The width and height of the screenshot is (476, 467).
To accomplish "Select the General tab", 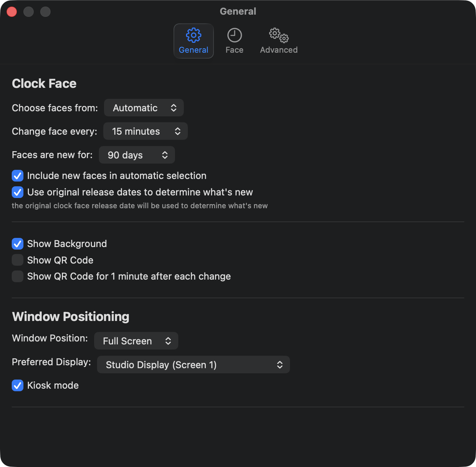I will click(x=193, y=41).
